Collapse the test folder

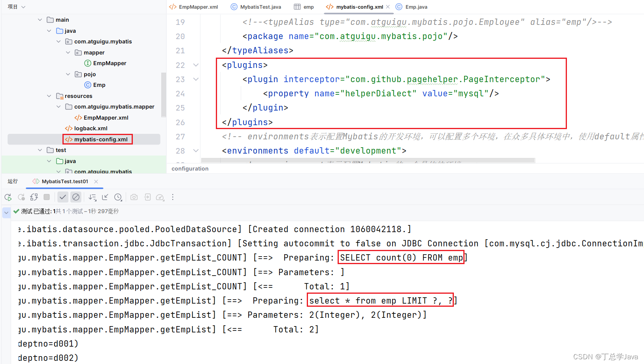(40, 150)
